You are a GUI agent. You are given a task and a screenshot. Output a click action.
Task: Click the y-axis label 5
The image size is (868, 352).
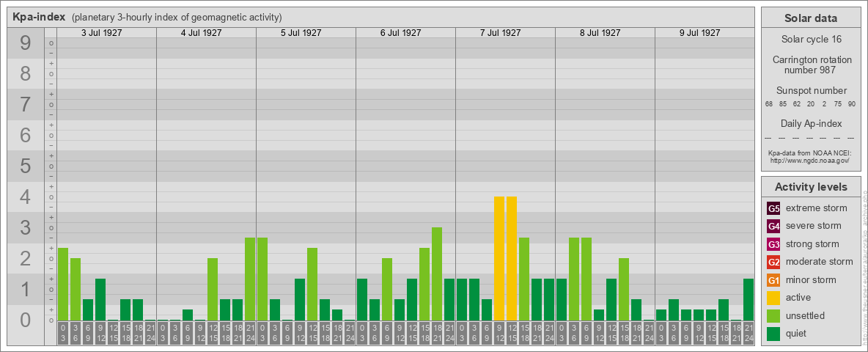pos(25,166)
